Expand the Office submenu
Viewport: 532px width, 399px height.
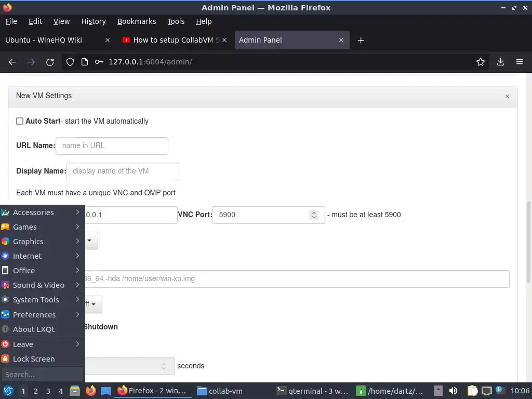(x=43, y=271)
